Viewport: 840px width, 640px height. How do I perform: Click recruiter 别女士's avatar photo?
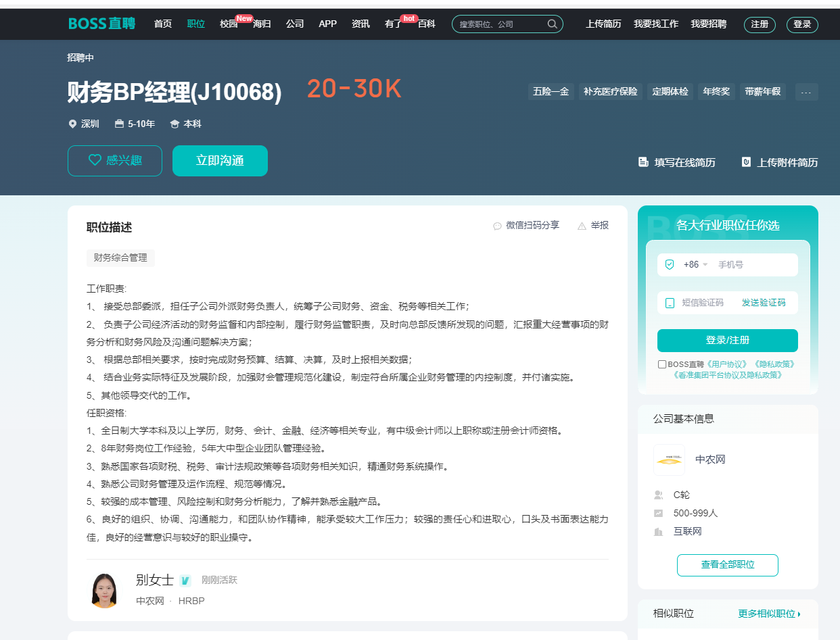click(104, 590)
